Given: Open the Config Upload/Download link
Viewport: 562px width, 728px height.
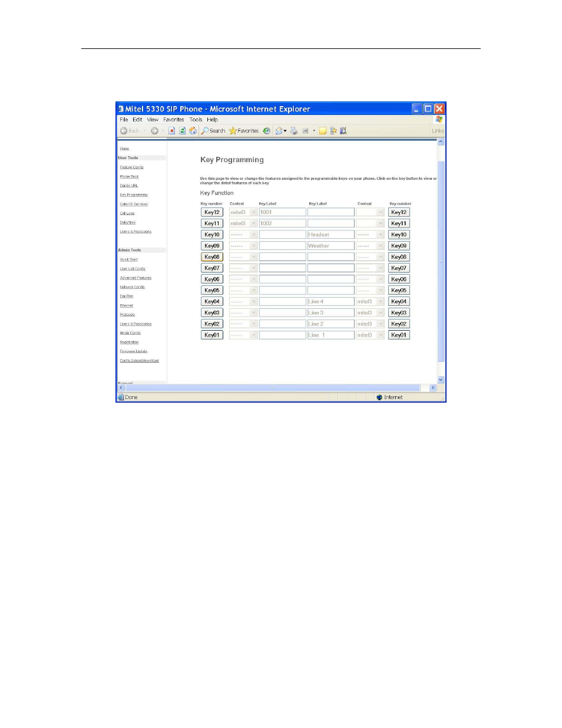Looking at the screenshot, I should click(139, 361).
